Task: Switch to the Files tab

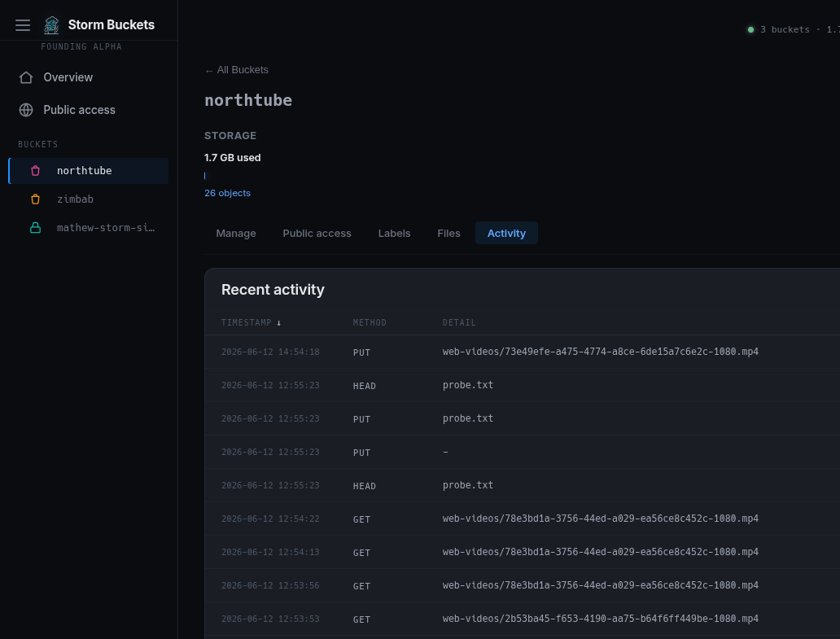Action: pos(448,234)
